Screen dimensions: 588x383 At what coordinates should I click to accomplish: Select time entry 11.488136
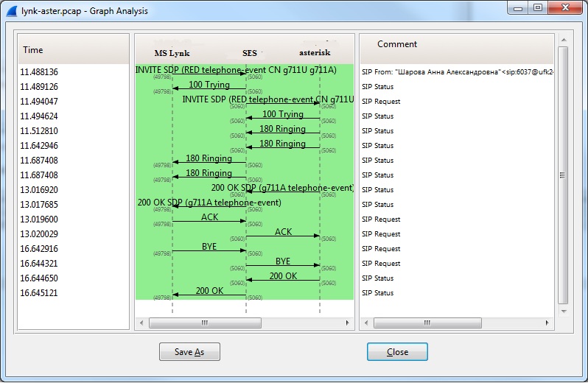coord(39,72)
